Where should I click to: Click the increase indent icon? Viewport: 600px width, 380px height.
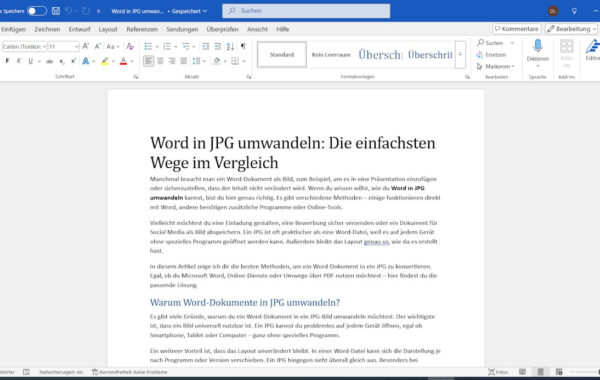[x=217, y=46]
